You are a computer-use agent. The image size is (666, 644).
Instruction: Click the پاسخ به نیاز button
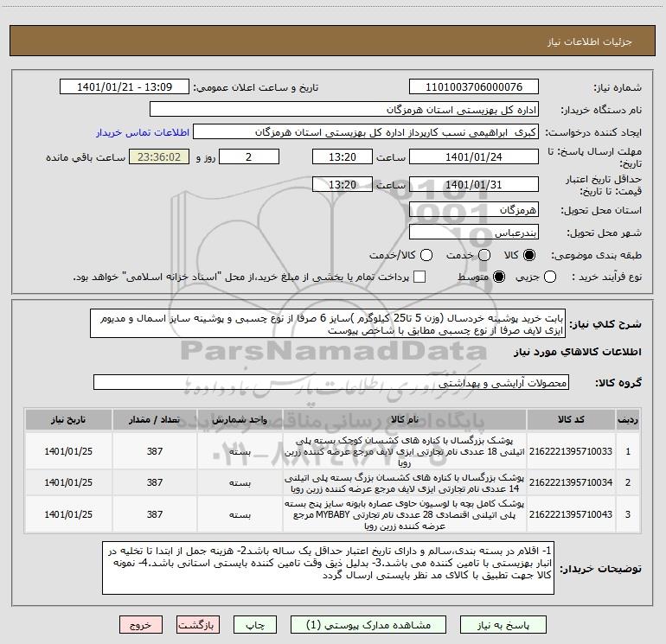click(x=503, y=624)
